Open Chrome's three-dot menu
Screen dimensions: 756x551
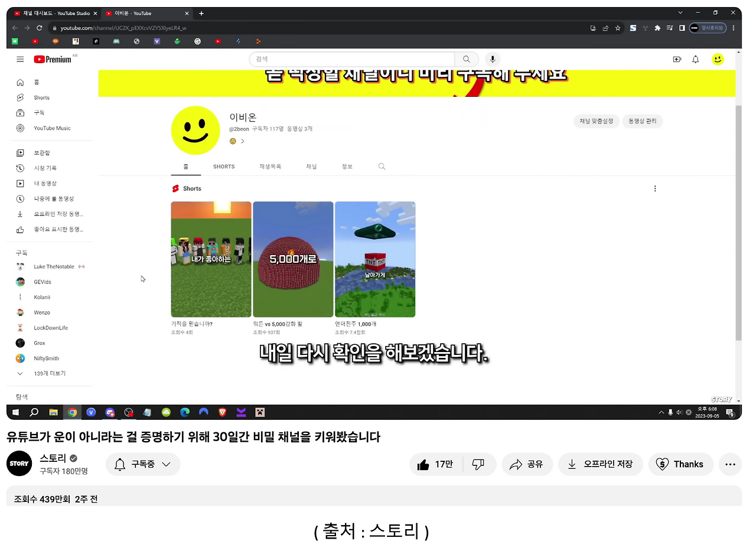(734, 28)
